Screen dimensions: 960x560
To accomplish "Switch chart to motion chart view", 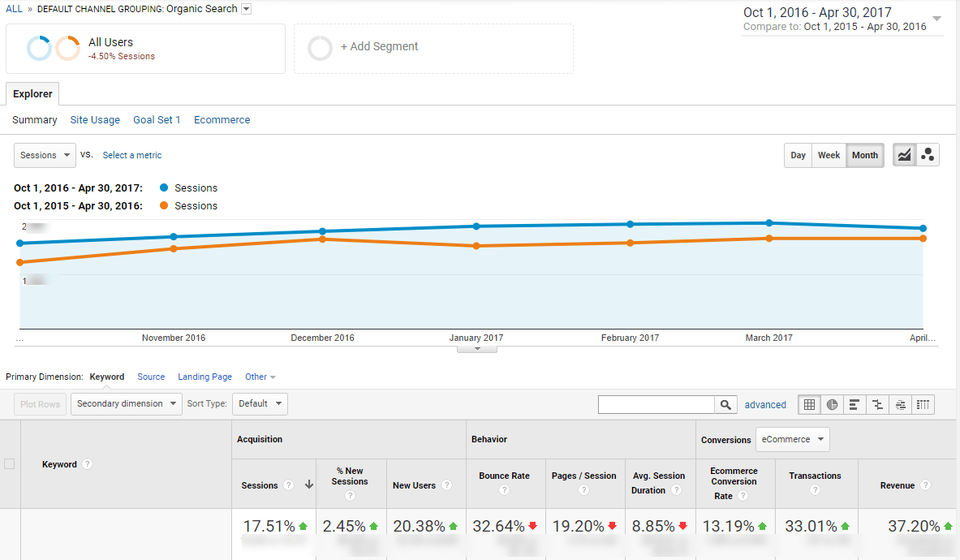I will click(928, 155).
